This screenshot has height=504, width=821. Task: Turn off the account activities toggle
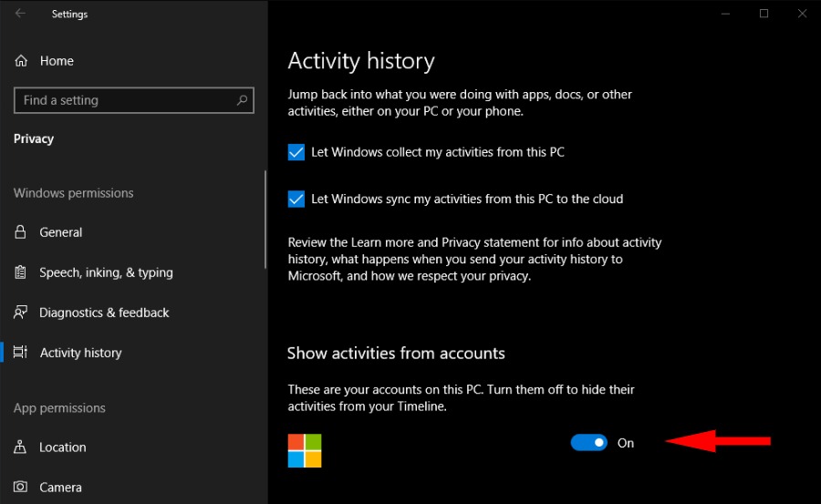[588, 443]
